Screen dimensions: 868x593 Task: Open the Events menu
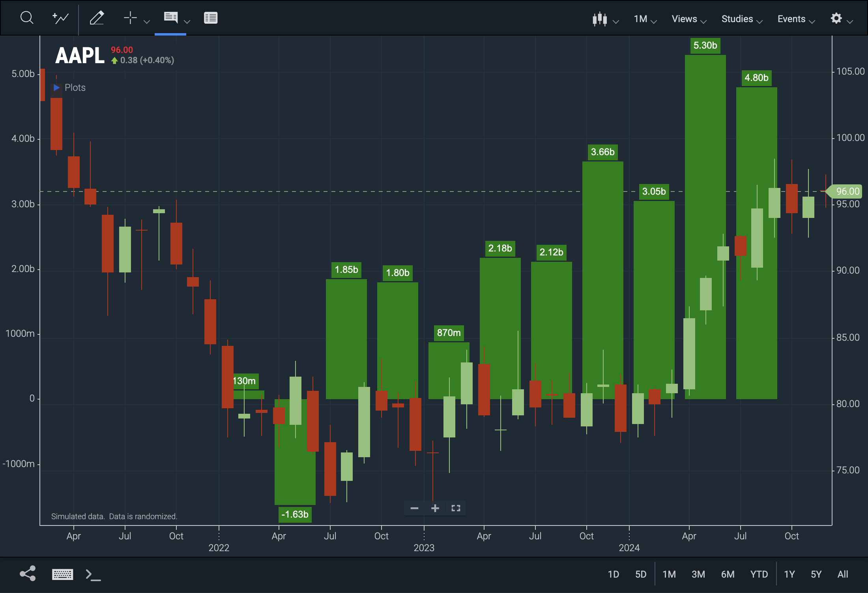coord(796,19)
